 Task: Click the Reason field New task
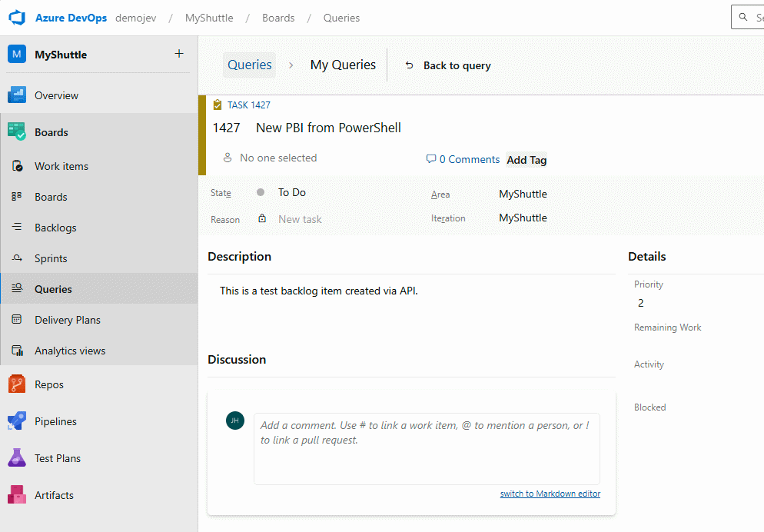click(300, 219)
